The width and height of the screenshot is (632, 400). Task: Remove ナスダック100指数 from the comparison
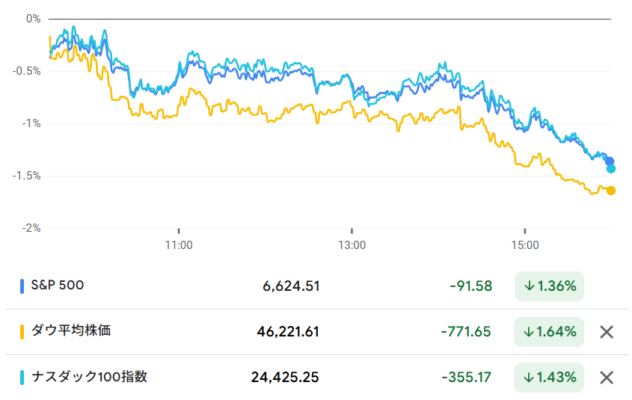point(605,377)
